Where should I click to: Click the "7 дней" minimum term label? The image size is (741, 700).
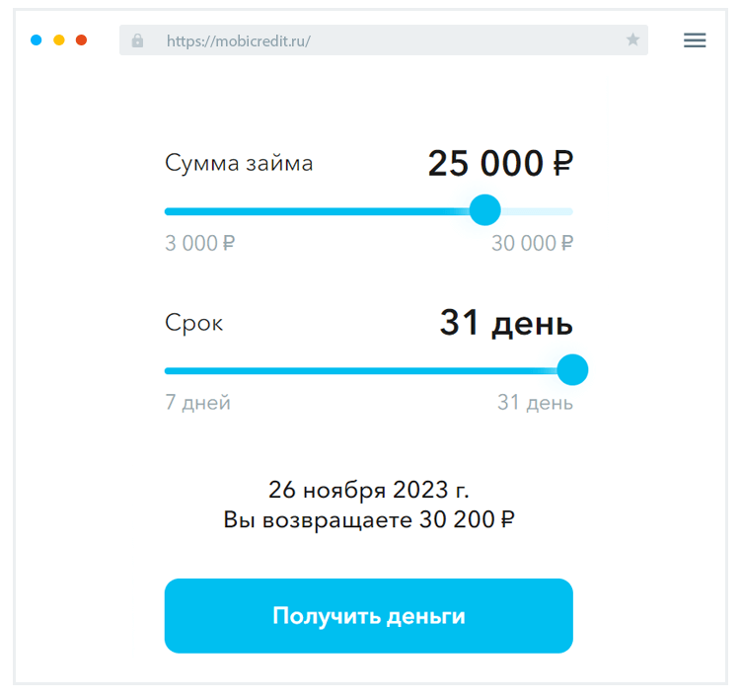(197, 403)
